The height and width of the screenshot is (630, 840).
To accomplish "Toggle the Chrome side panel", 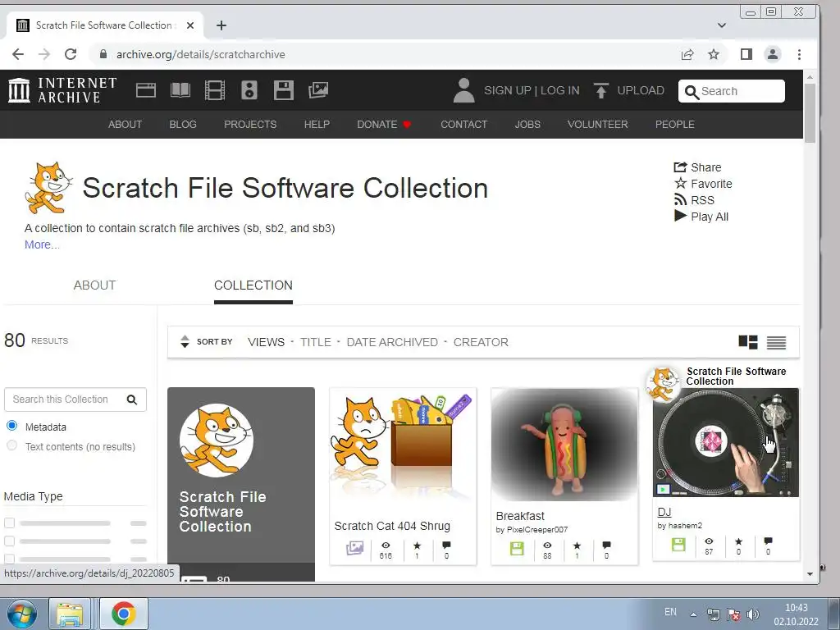I will [746, 54].
